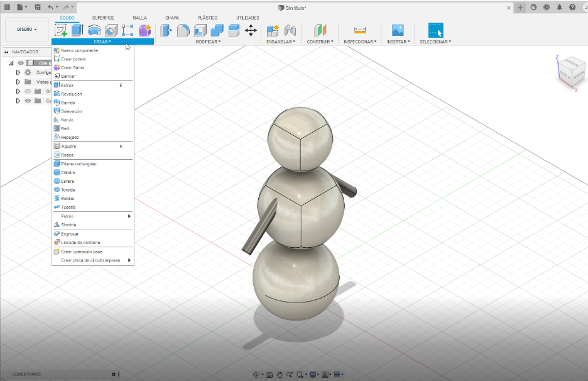
Task: Click the Extrude toolbar icon
Action: pos(77,30)
